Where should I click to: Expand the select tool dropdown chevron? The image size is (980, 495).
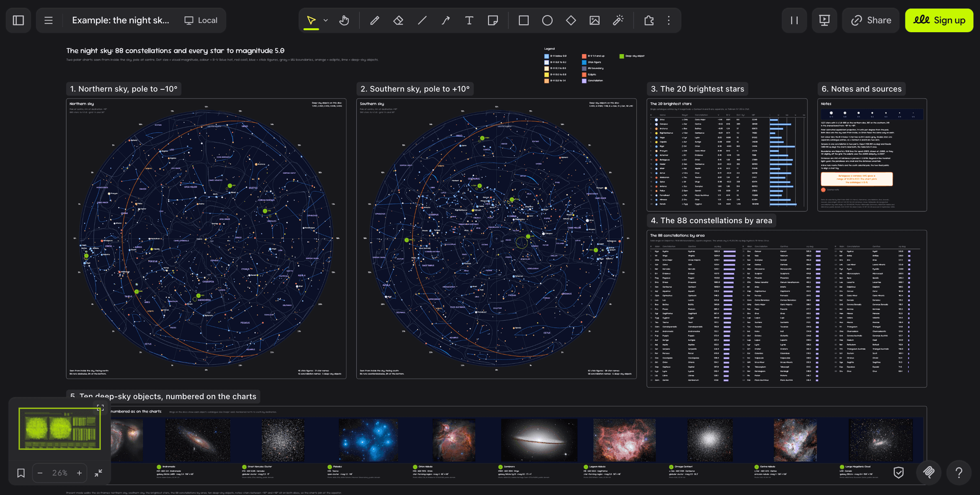point(326,20)
